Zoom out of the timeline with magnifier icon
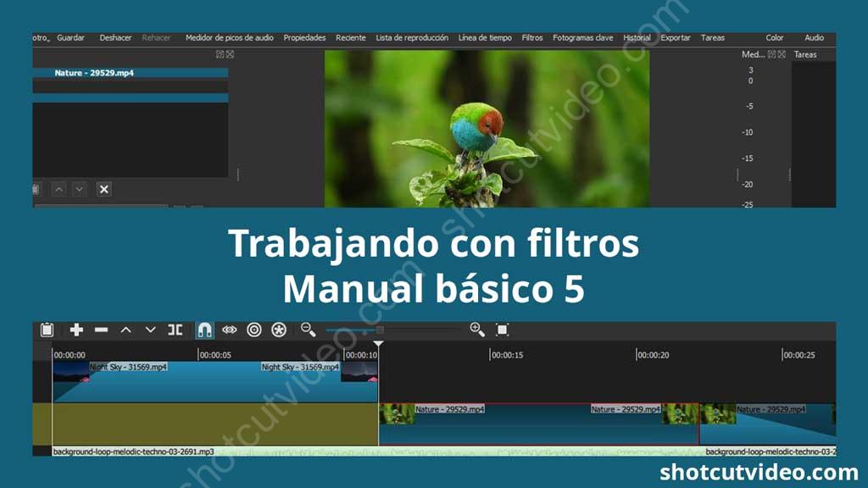 point(306,330)
